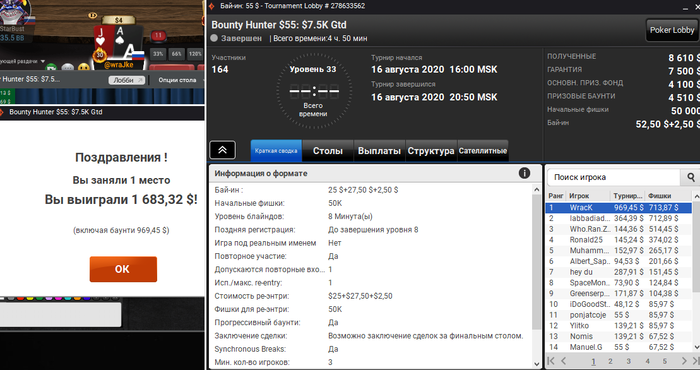Focus the Поиск игрока search field
Image resolution: width=700 pixels, height=370 pixels.
(x=613, y=177)
